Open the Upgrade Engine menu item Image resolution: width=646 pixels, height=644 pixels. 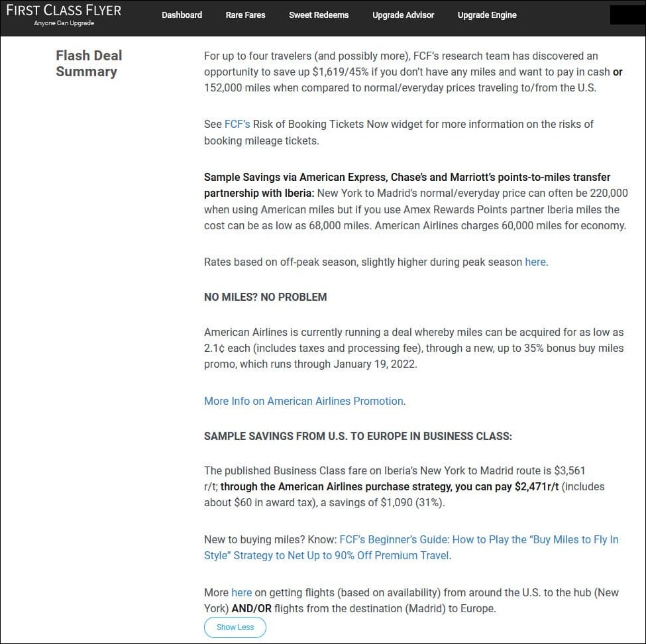point(487,15)
